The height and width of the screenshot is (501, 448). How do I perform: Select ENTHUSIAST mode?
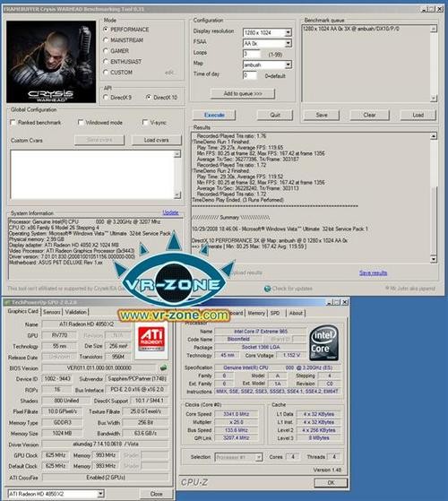pos(106,62)
